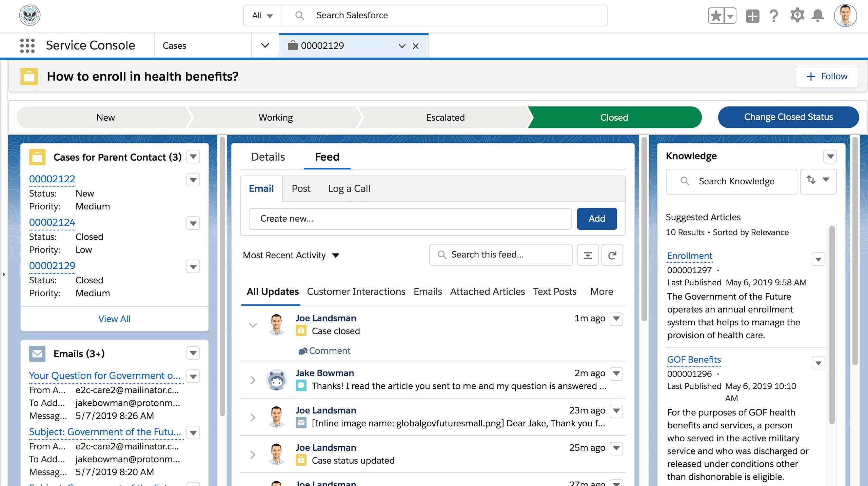Open action menu for the 1m ago post
Viewport: 868px width, 486px height.
point(616,319)
